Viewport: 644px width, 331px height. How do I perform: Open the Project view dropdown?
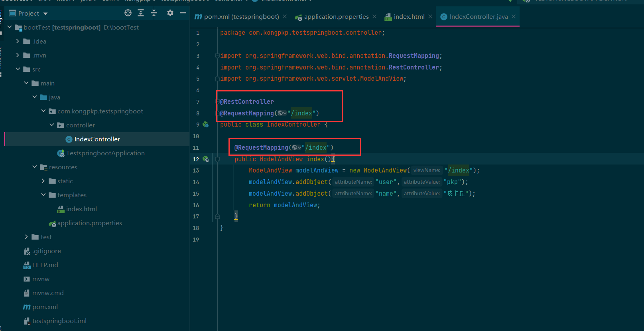tap(45, 14)
